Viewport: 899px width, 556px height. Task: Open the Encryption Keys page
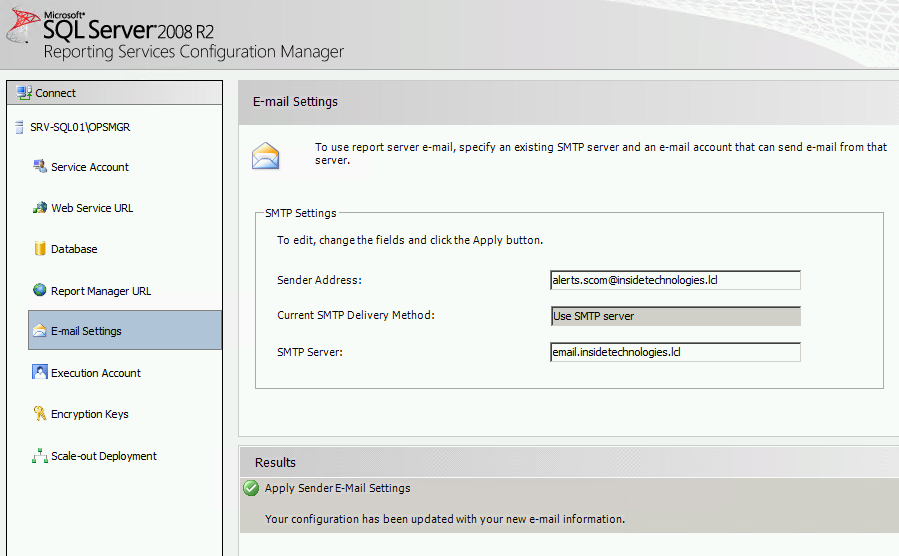pos(90,414)
